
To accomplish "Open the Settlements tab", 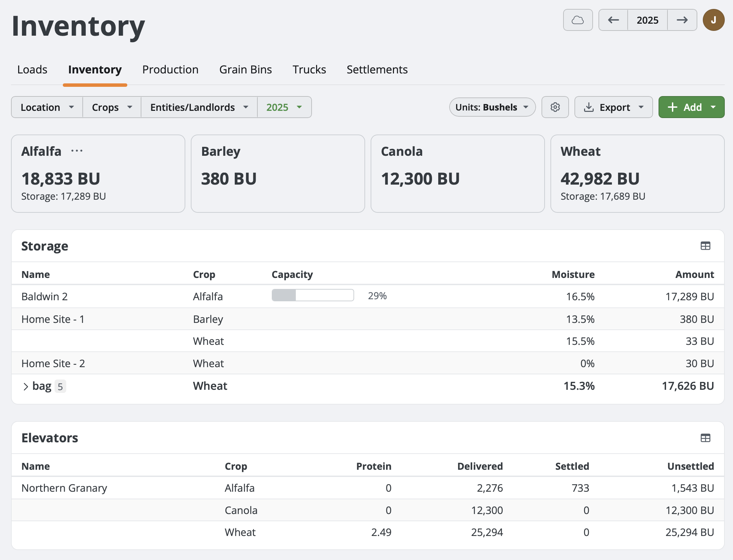I will (377, 69).
